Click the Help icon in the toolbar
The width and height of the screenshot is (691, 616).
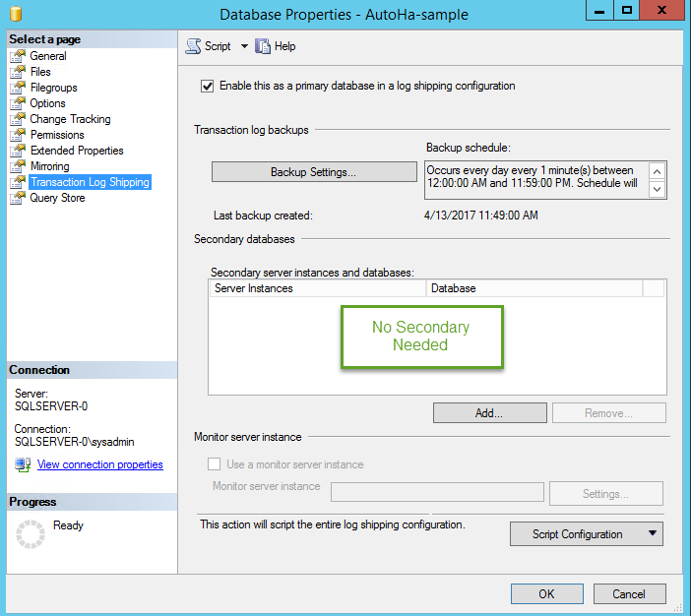pos(263,46)
